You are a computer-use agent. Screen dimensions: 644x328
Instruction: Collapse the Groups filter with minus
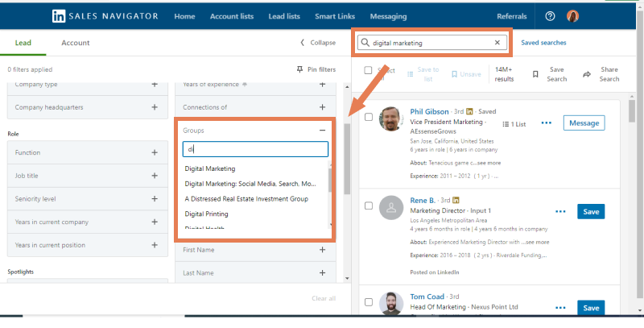(323, 131)
